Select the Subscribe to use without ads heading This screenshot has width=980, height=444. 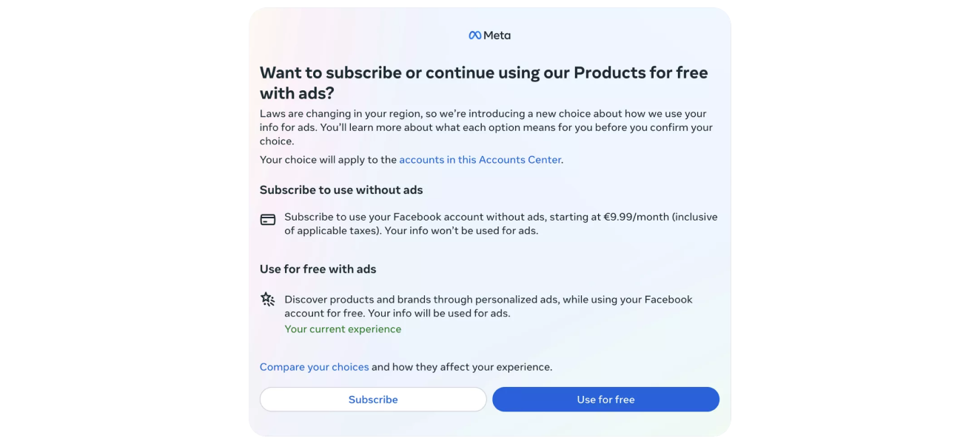tap(341, 190)
